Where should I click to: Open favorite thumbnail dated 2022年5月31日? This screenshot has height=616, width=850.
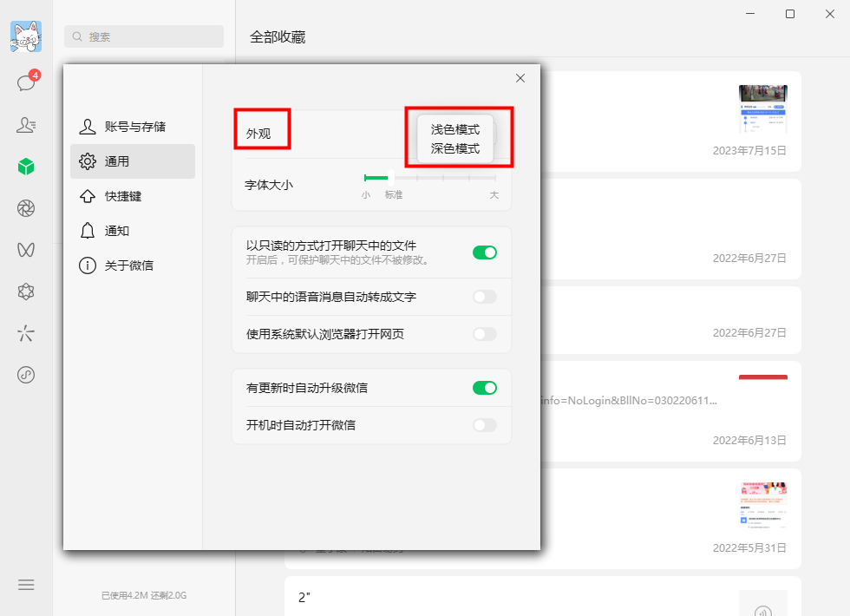pos(762,507)
